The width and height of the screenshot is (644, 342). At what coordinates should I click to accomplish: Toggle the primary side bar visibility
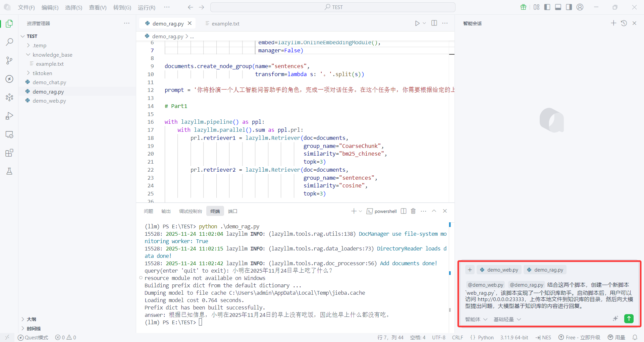pyautogui.click(x=547, y=7)
